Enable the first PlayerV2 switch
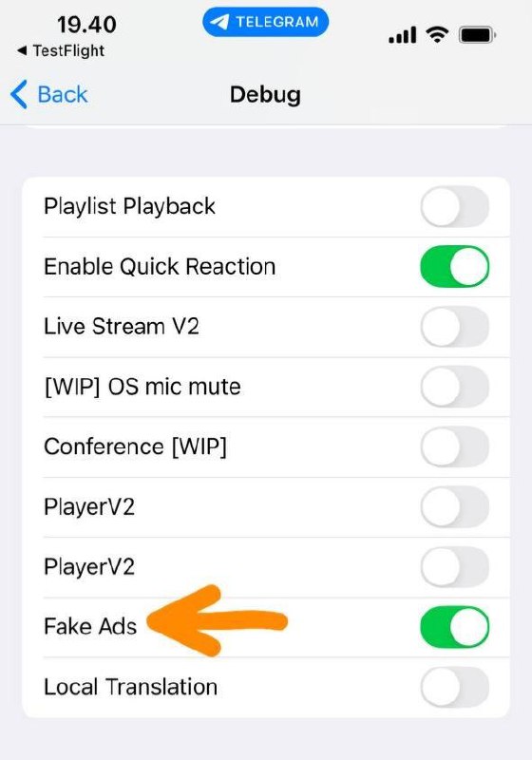Image resolution: width=532 pixels, height=760 pixels. pyautogui.click(x=454, y=507)
